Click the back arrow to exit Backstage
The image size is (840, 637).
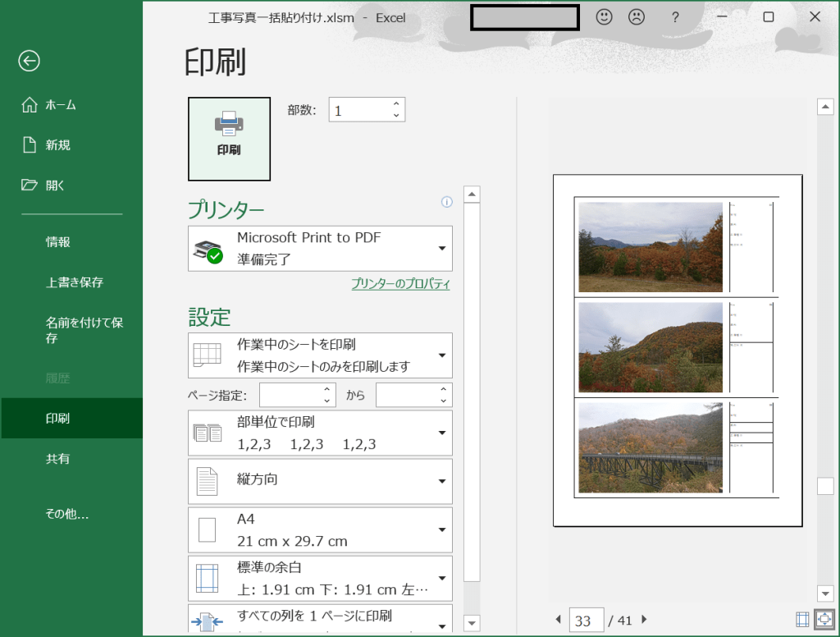click(30, 60)
